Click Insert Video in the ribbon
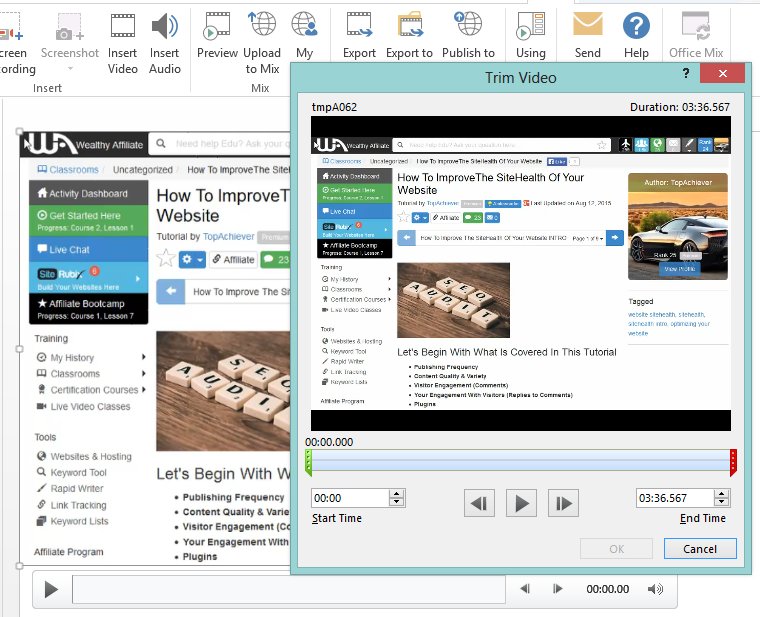Image resolution: width=760 pixels, height=617 pixels. [x=123, y=44]
